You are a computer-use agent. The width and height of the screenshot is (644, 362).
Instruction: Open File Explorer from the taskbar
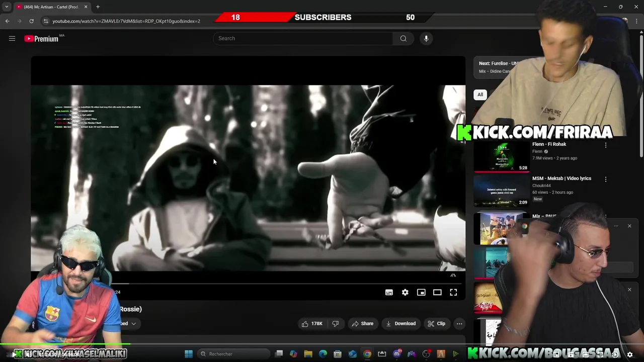[x=308, y=354]
